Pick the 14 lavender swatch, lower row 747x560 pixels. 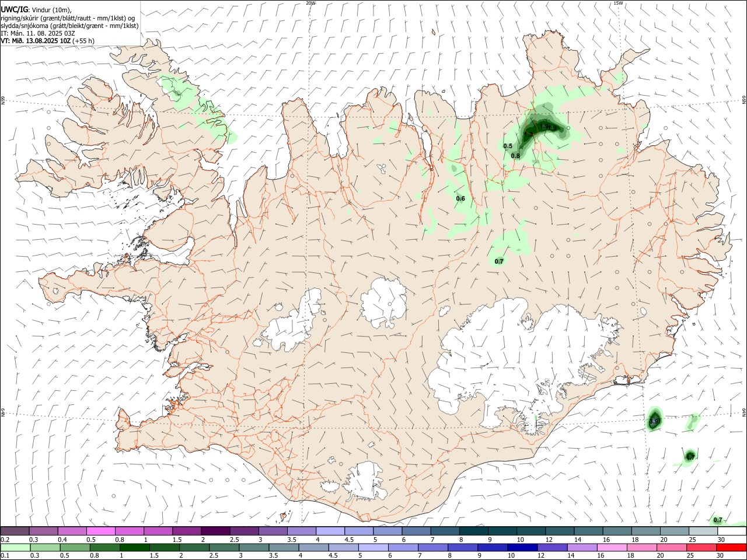(x=582, y=547)
